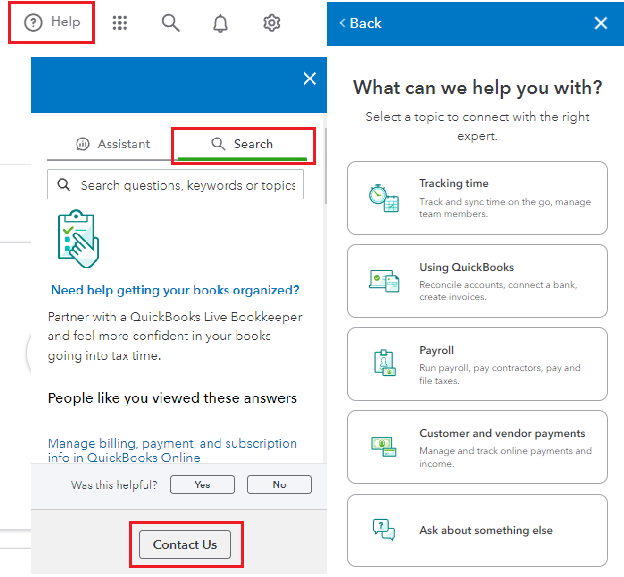Click the magnifier search icon in top bar
The width and height of the screenshot is (624, 577).
pyautogui.click(x=170, y=23)
